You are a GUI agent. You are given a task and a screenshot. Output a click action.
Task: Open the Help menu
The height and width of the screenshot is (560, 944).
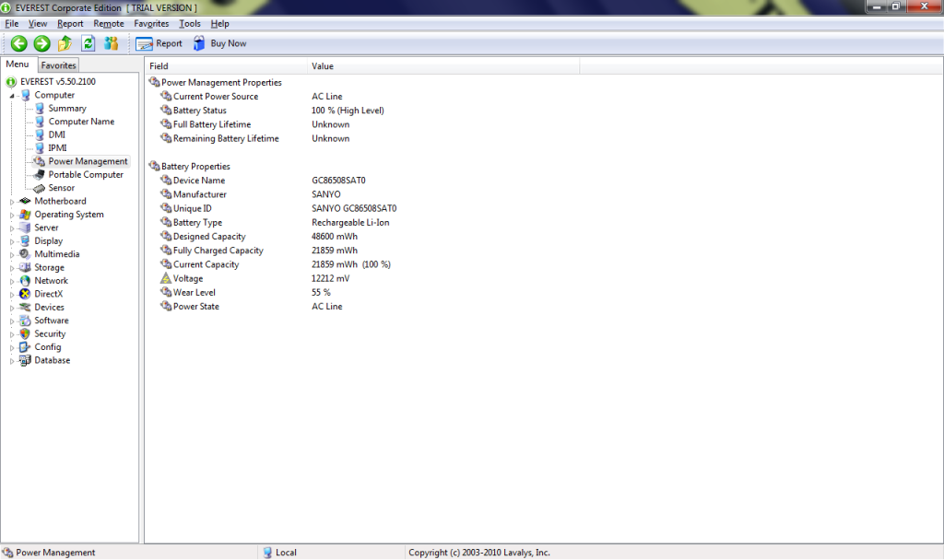(219, 23)
